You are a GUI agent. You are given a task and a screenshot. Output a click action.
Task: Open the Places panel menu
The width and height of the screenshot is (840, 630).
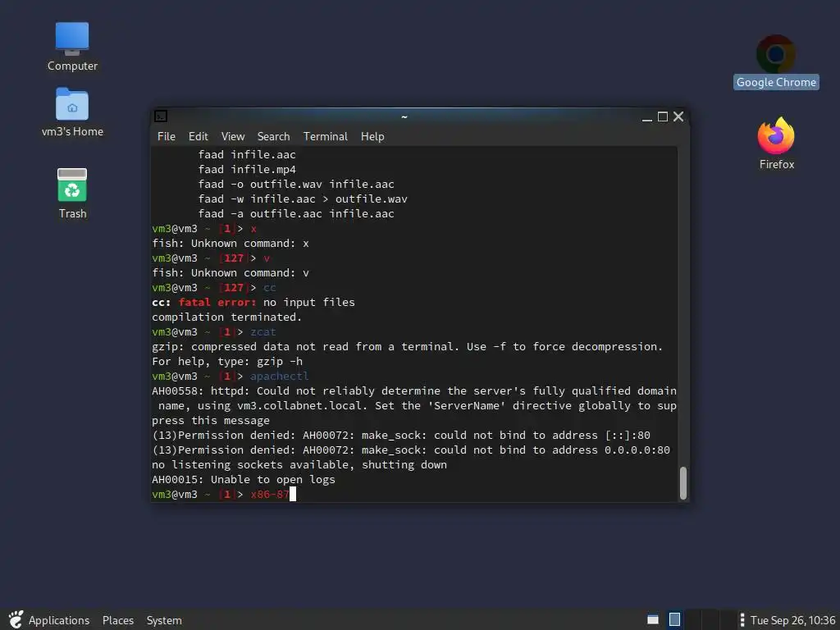[118, 620]
